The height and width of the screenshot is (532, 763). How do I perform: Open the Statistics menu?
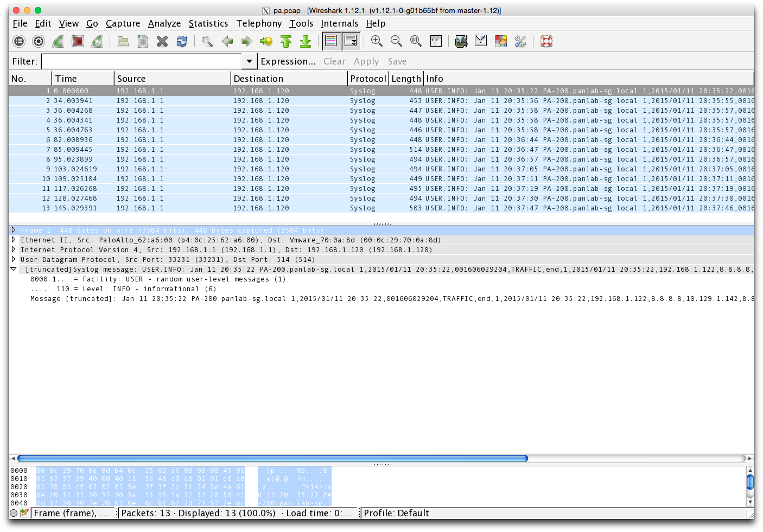click(x=208, y=23)
